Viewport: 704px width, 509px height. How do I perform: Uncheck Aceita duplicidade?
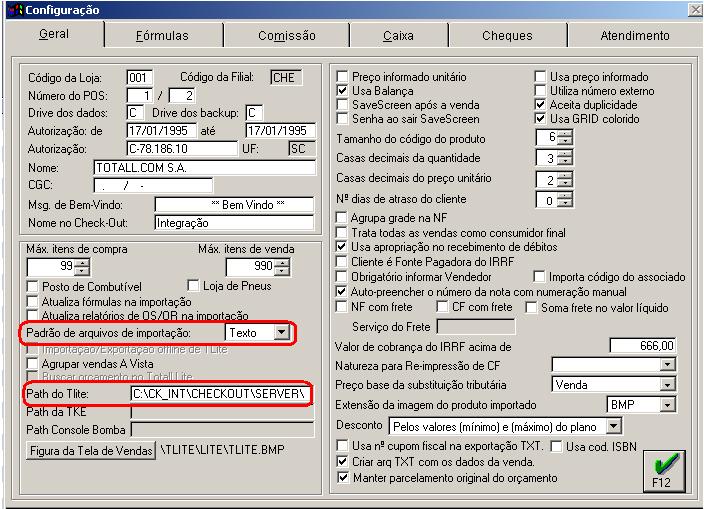click(x=540, y=105)
